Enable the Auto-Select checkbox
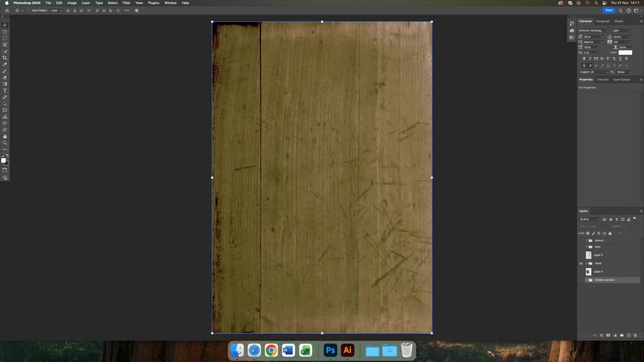This screenshot has width=644, height=362. [x=29, y=11]
